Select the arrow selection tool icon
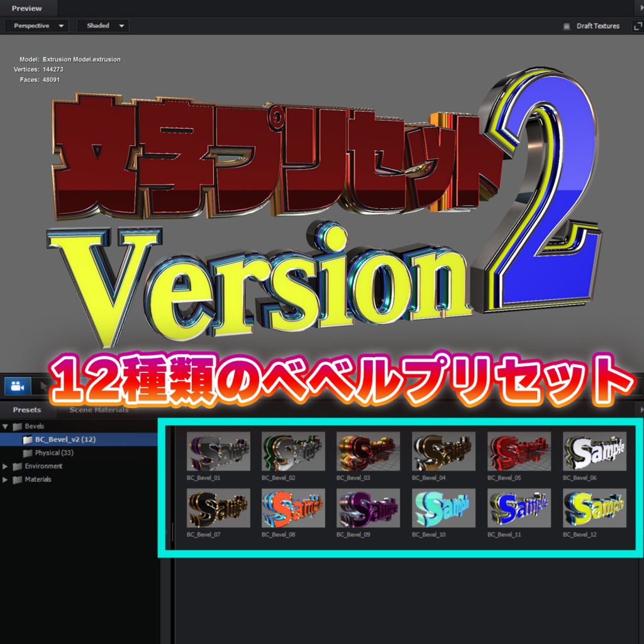Screen dimensions: 644x644 pyautogui.click(x=44, y=386)
